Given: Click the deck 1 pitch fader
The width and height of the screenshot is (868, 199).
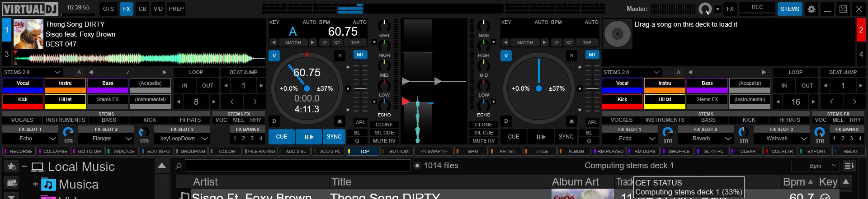Looking at the screenshot, I should tap(360, 88).
